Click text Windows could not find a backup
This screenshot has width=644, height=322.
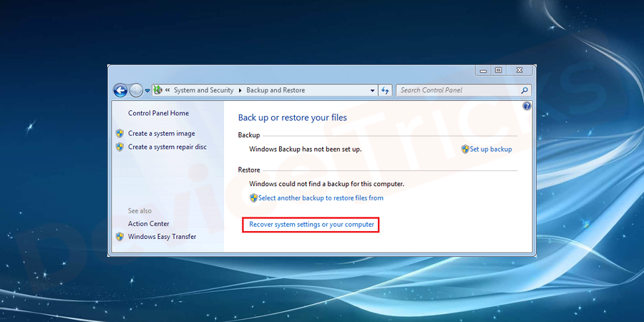(326, 184)
